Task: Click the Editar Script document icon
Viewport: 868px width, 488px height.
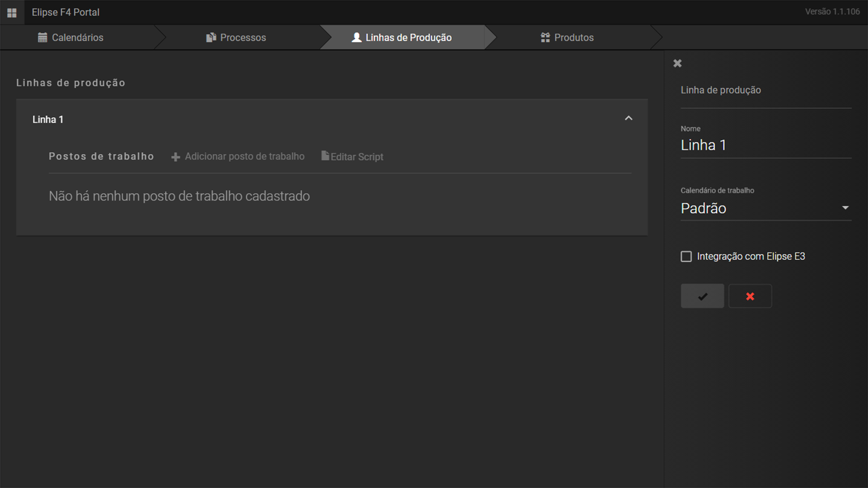Action: click(325, 156)
